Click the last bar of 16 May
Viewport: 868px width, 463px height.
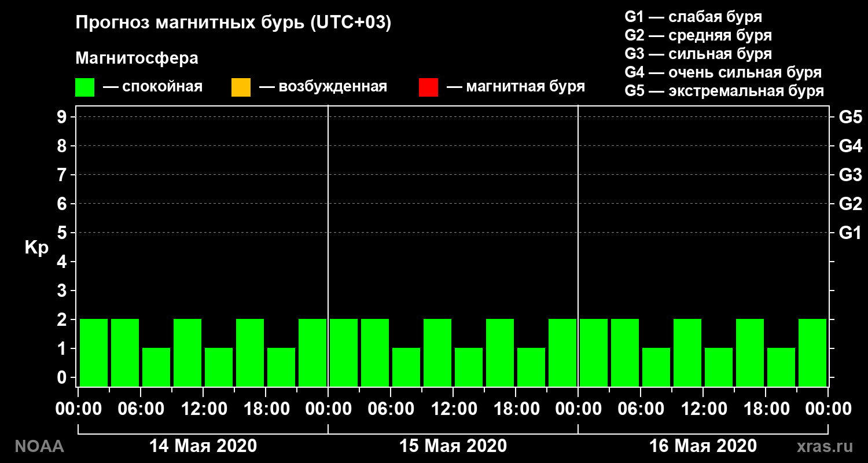click(812, 352)
